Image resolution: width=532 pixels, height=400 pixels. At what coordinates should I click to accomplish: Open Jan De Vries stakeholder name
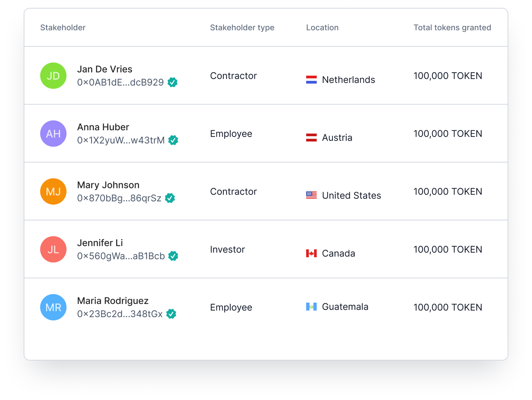coord(105,69)
